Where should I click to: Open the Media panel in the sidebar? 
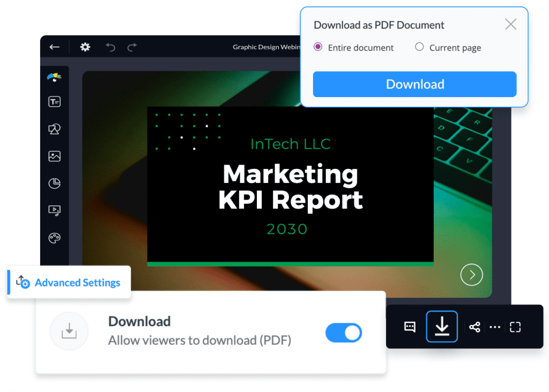tap(54, 210)
